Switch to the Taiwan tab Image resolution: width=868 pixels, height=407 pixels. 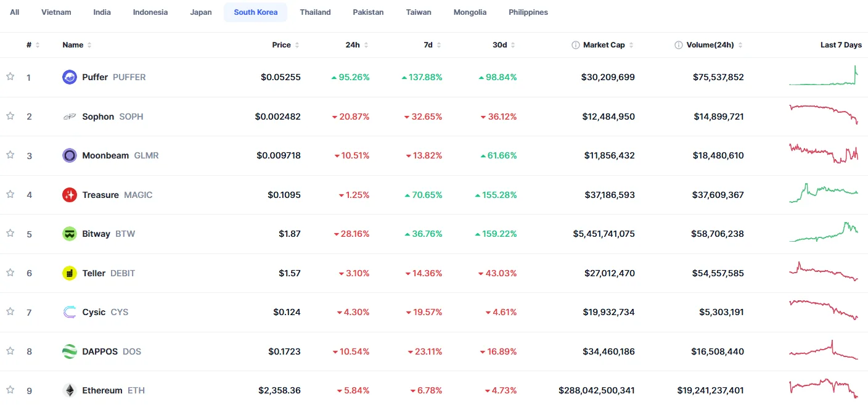pos(419,12)
